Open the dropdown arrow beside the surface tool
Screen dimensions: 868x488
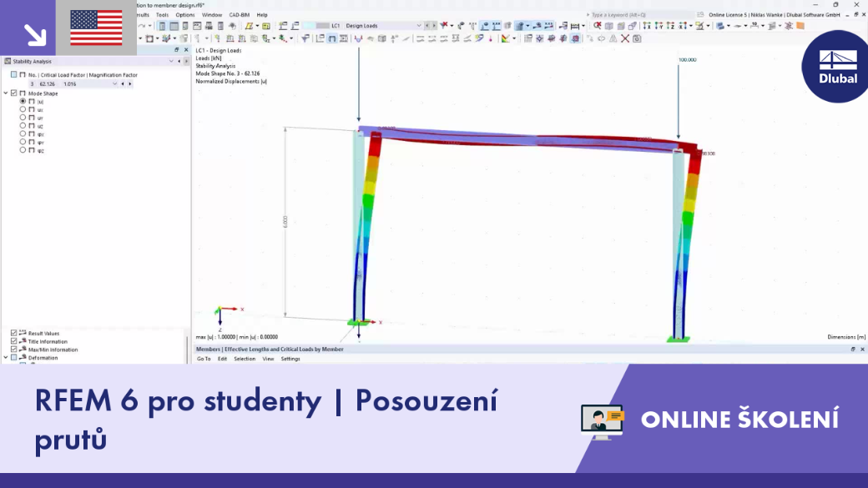point(257,26)
